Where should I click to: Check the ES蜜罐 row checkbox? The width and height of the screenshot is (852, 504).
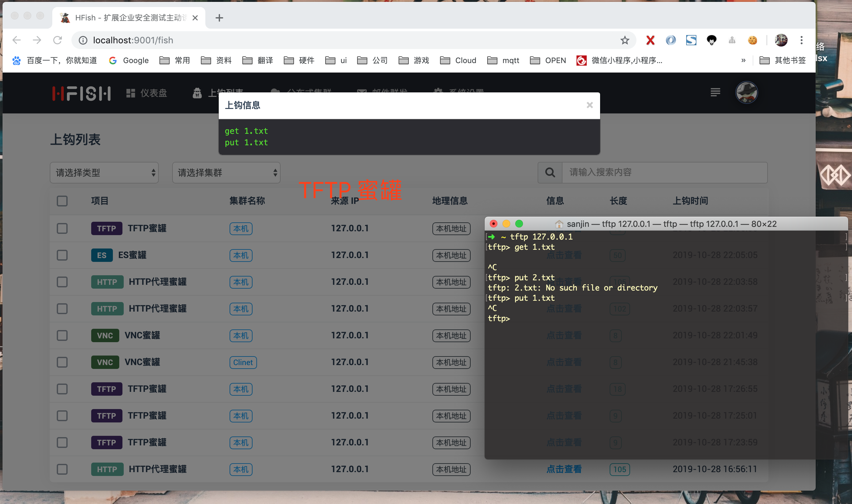pos(62,255)
